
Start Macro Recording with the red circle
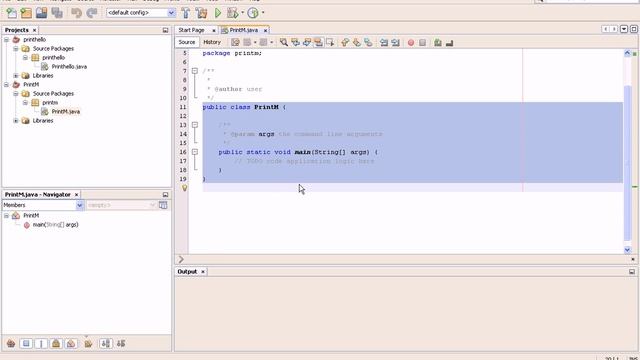tap(411, 42)
